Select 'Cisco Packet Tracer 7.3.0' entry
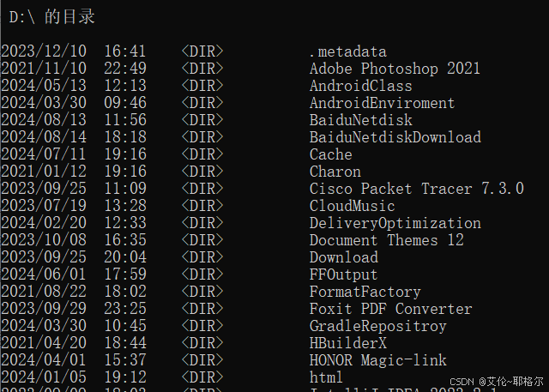Viewport: 549px width, 392px height. tap(417, 189)
